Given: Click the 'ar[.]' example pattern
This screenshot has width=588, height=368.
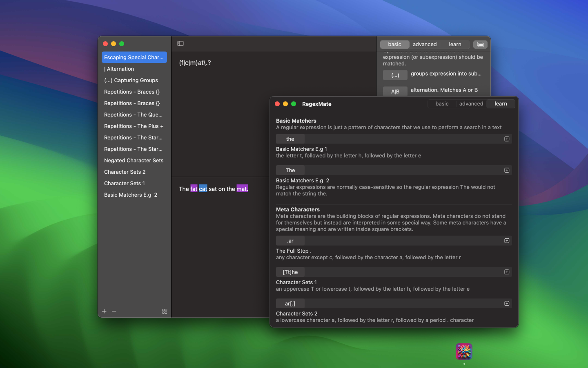Looking at the screenshot, I should pyautogui.click(x=290, y=303).
